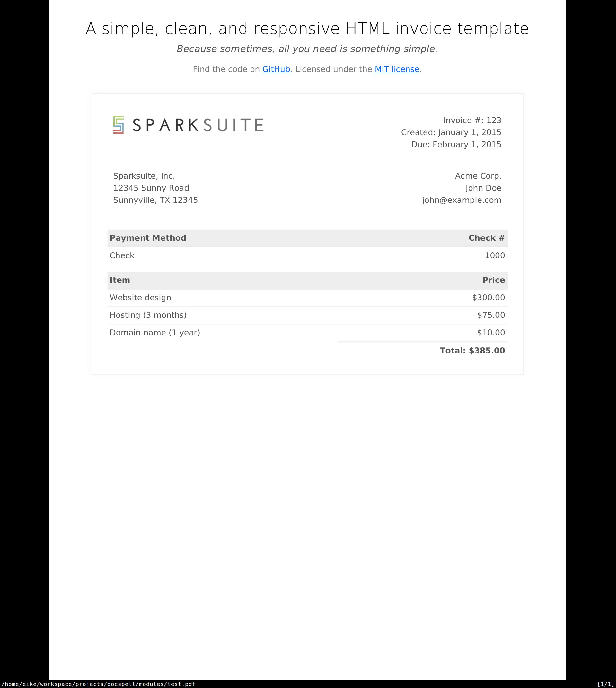
Task: Click the Invoice #: 123 line
Action: click(472, 121)
